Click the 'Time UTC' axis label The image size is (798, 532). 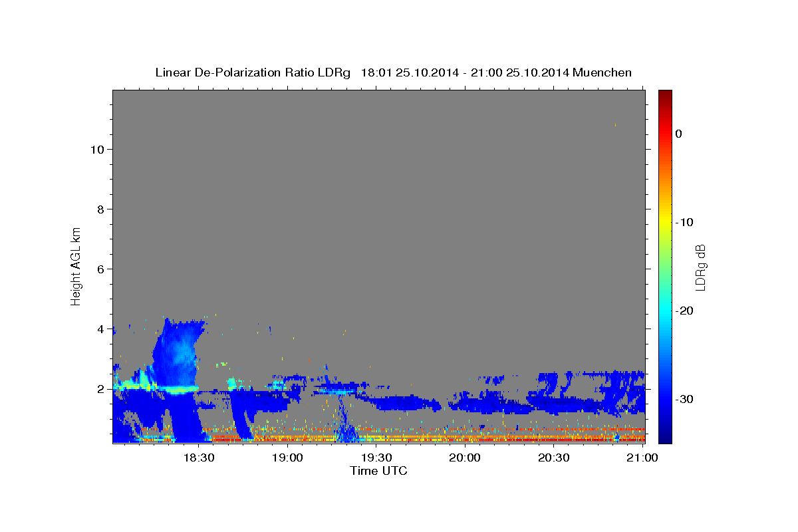click(378, 471)
